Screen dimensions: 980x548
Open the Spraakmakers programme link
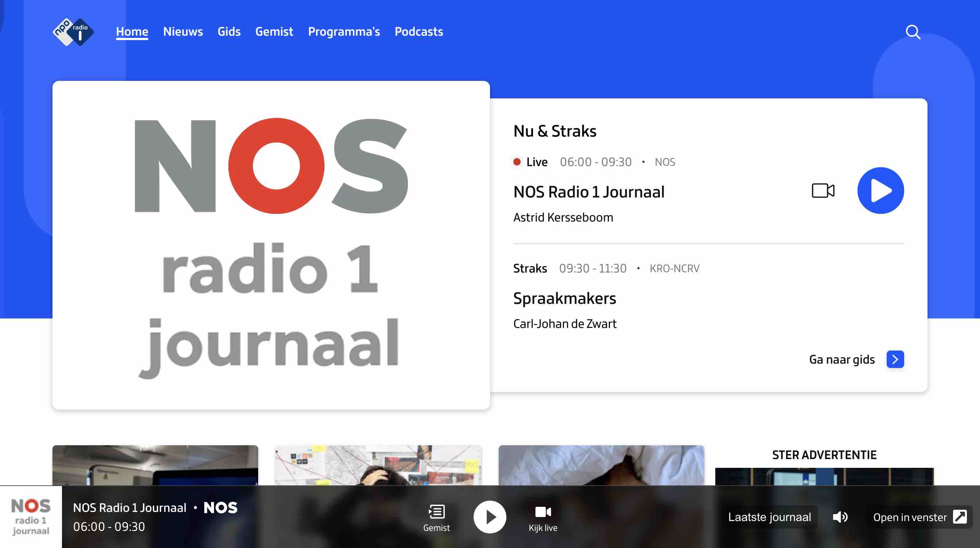click(x=565, y=298)
